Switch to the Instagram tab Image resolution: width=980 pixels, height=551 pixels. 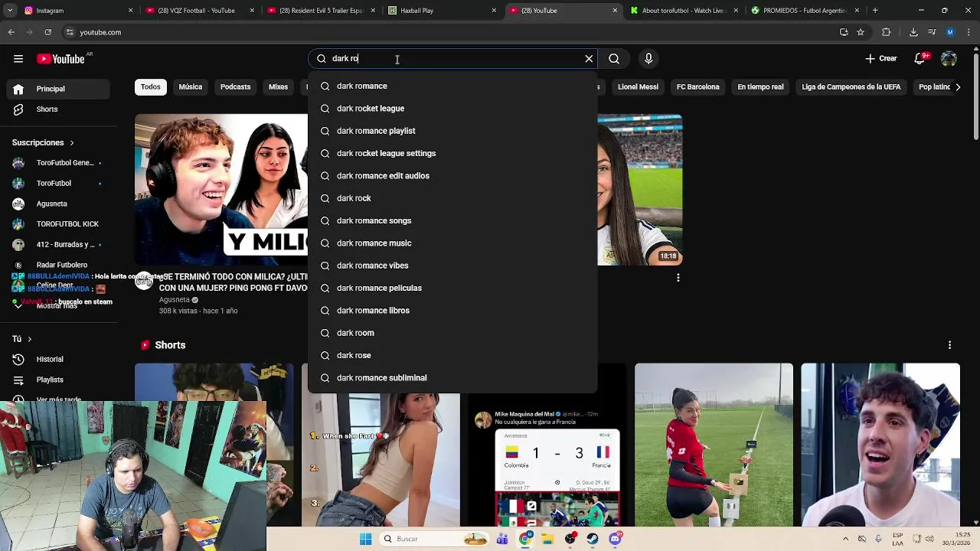click(x=79, y=11)
